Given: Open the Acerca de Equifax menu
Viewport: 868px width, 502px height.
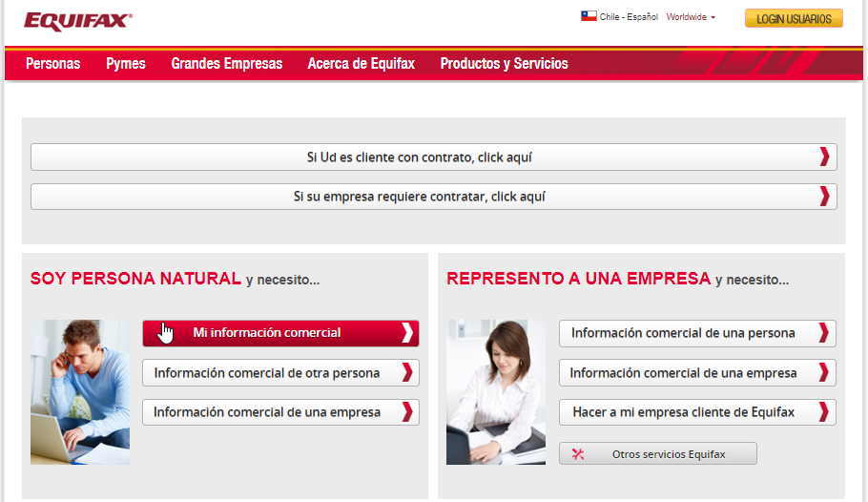Looking at the screenshot, I should pos(361,64).
